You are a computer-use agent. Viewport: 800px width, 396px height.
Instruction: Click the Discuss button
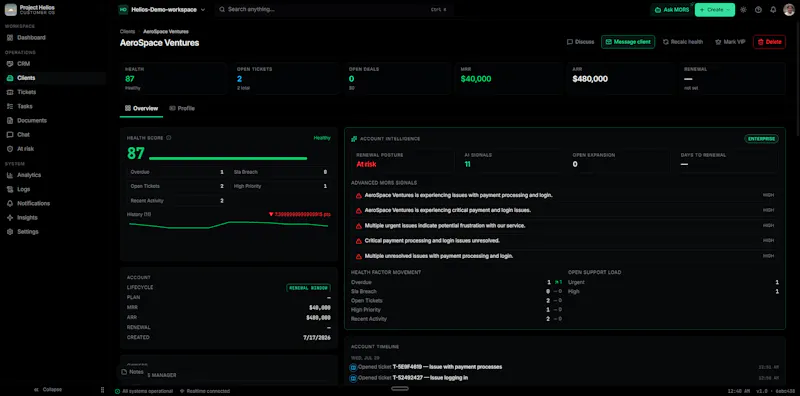(581, 42)
